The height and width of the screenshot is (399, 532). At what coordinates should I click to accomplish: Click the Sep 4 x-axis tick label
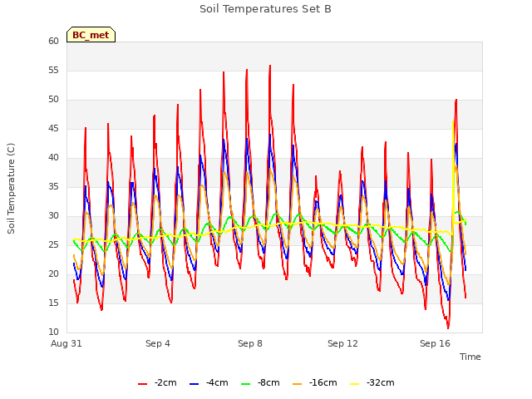(x=158, y=343)
